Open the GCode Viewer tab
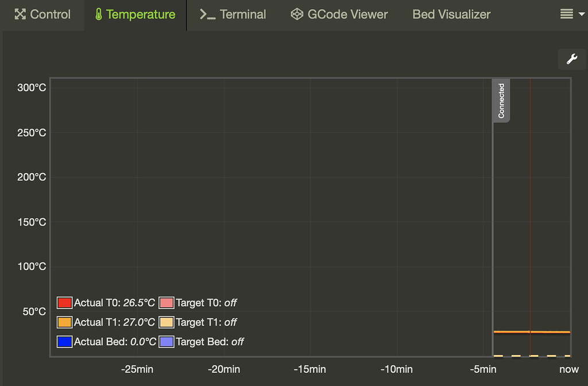The image size is (588, 386). [x=339, y=14]
